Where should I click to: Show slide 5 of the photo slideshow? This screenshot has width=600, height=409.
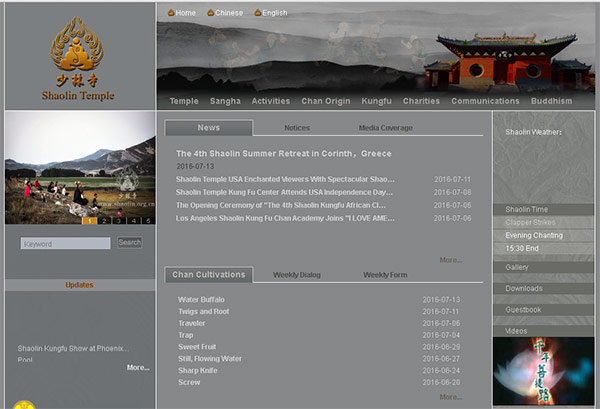pos(148,220)
